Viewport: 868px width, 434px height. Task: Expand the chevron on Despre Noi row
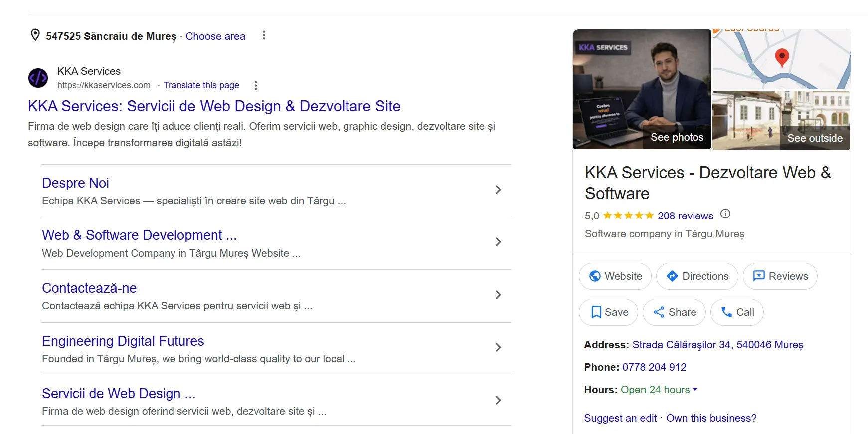tap(498, 190)
